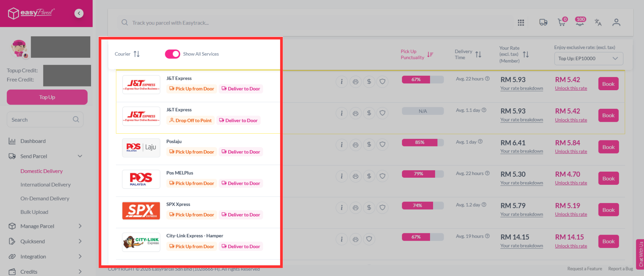Click the info icon for J&T Drop Off row
Viewport: 644px width, 276px height.
342,113
